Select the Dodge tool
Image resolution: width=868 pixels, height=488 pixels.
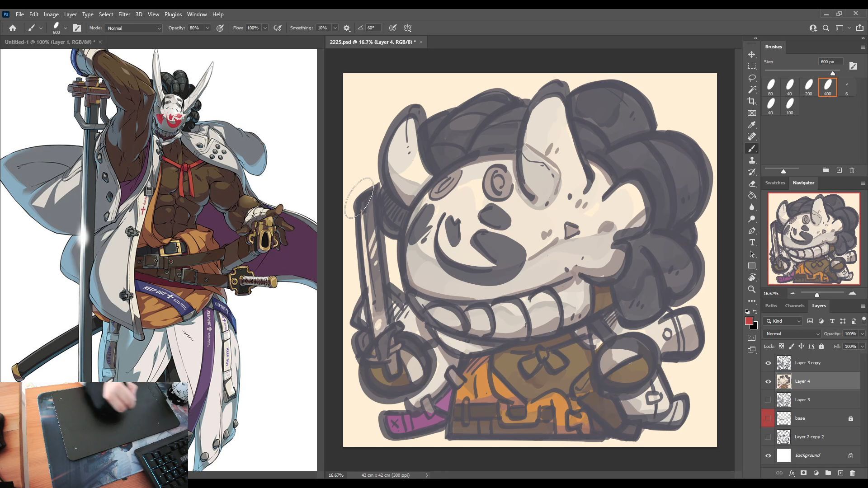pos(752,219)
